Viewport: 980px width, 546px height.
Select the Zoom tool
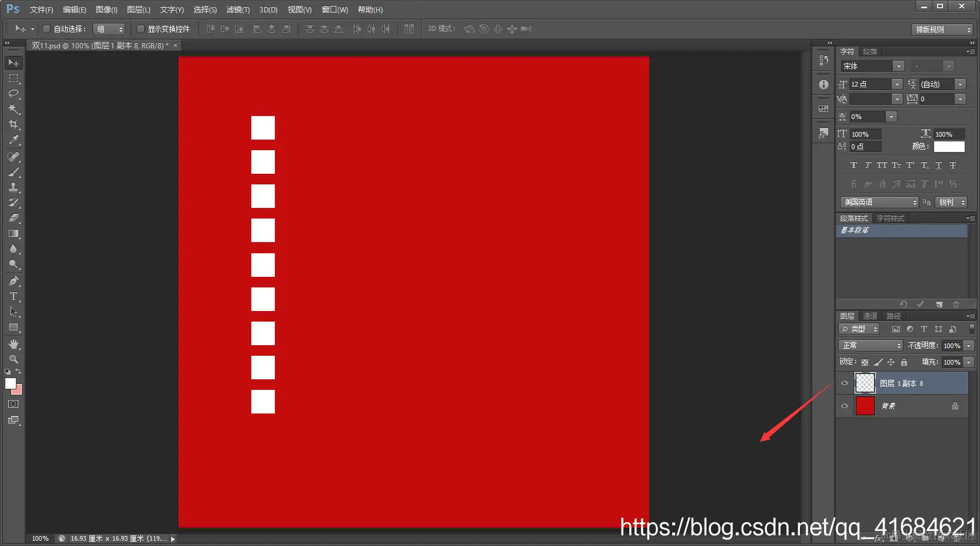tap(13, 359)
